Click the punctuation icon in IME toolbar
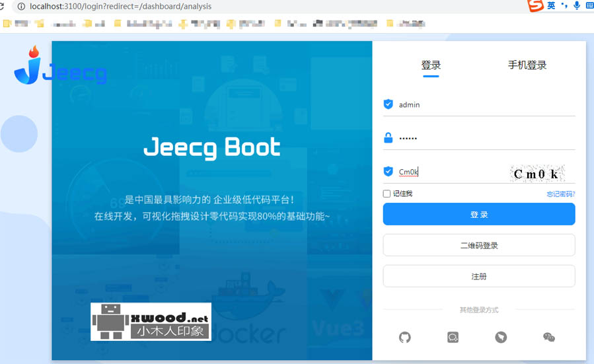This screenshot has width=594, height=364. [x=564, y=5]
